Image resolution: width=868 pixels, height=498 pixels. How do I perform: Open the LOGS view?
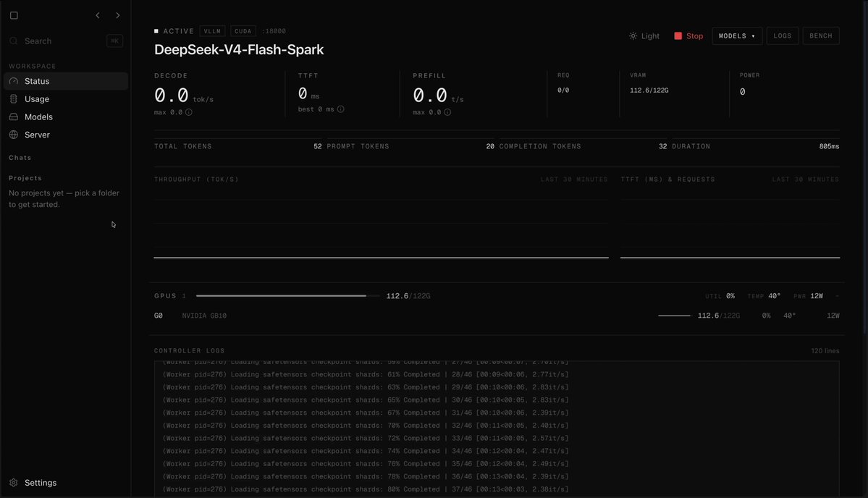point(782,36)
